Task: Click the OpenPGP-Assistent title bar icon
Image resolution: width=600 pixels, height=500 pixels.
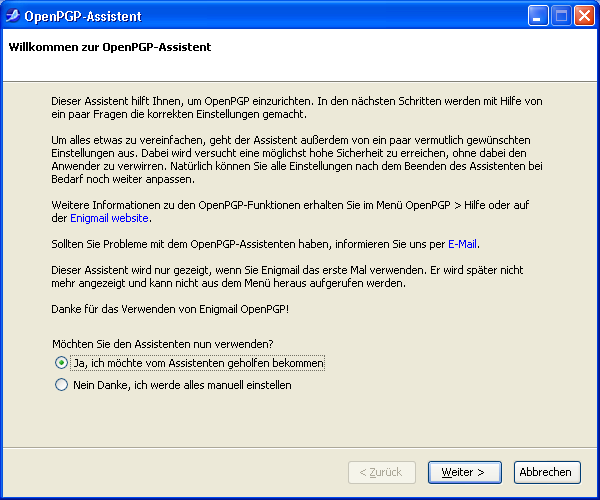Action: point(12,16)
